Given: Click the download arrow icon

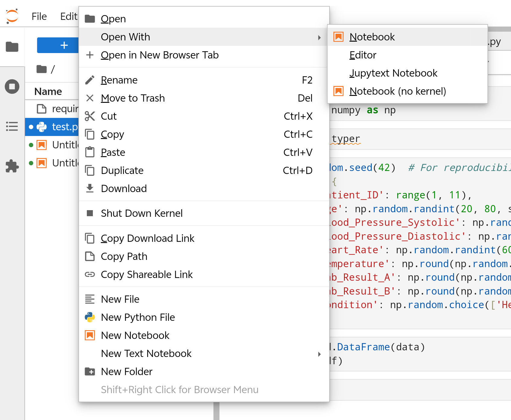Looking at the screenshot, I should [90, 188].
